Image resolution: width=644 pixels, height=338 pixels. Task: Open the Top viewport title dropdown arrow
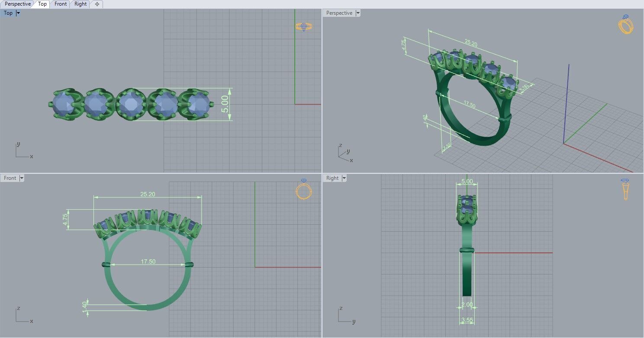(18, 13)
